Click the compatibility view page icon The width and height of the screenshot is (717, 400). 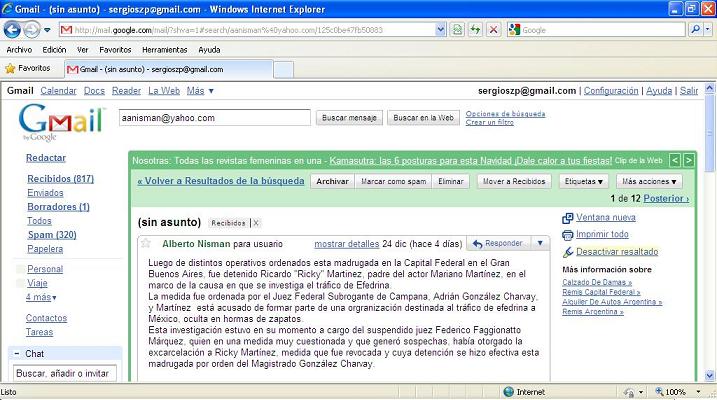457,30
